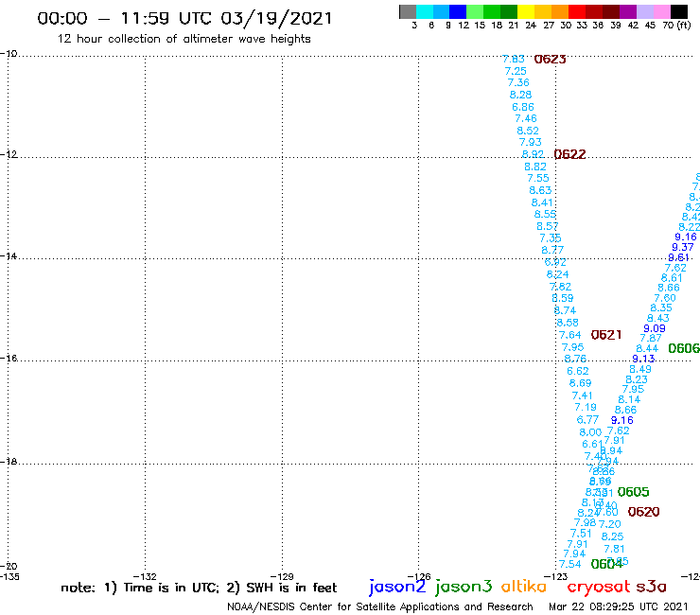Click the wave height value 7.87
Image resolution: width=700 pixels, height=615 pixels.
pos(651,339)
